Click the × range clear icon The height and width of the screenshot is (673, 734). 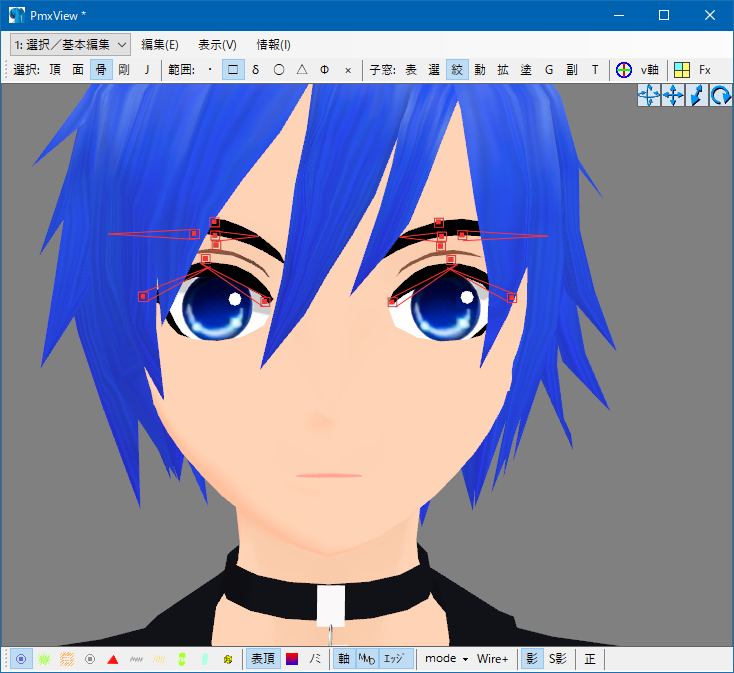(348, 71)
